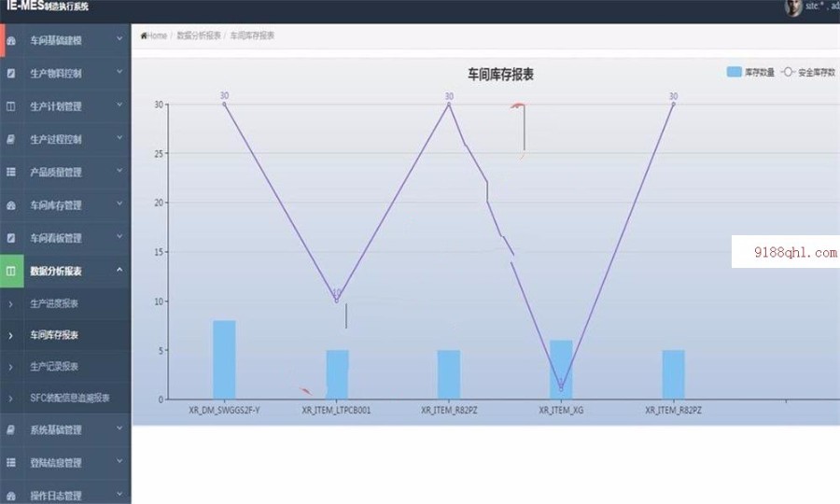Click the 系统基础管理 book icon
Image resolution: width=840 pixels, height=504 pixels.
10,429
